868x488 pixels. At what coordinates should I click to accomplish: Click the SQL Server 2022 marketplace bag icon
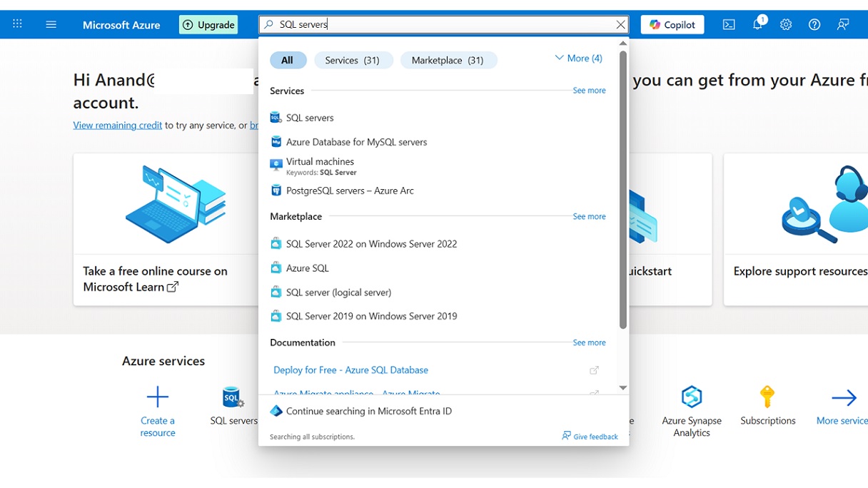pyautogui.click(x=276, y=244)
